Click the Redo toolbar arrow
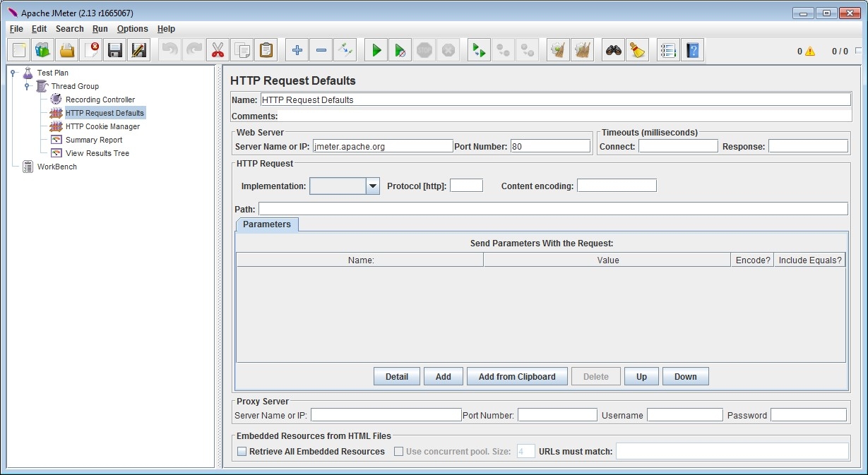The width and height of the screenshot is (868, 475). (x=194, y=50)
